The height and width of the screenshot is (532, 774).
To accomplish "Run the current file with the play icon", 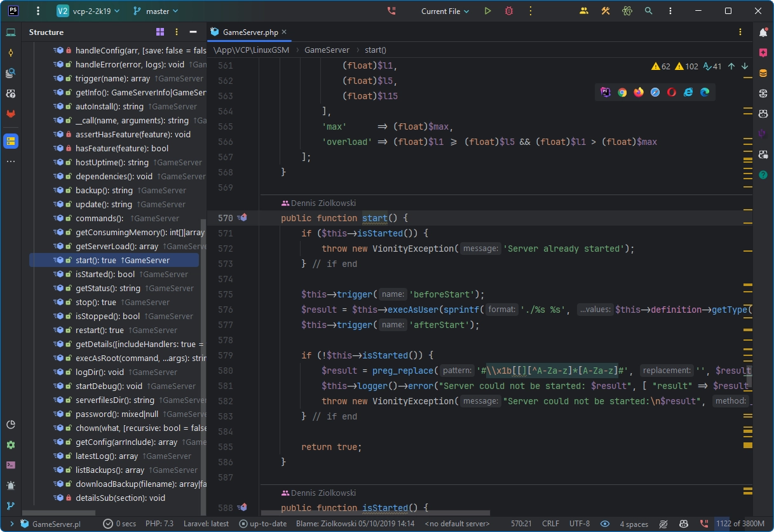I will click(487, 11).
